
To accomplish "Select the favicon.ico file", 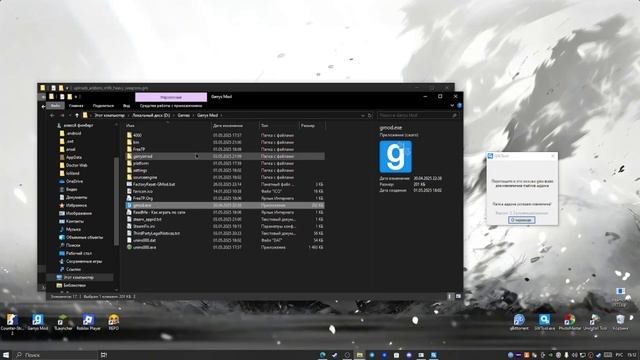I will coord(225,191).
